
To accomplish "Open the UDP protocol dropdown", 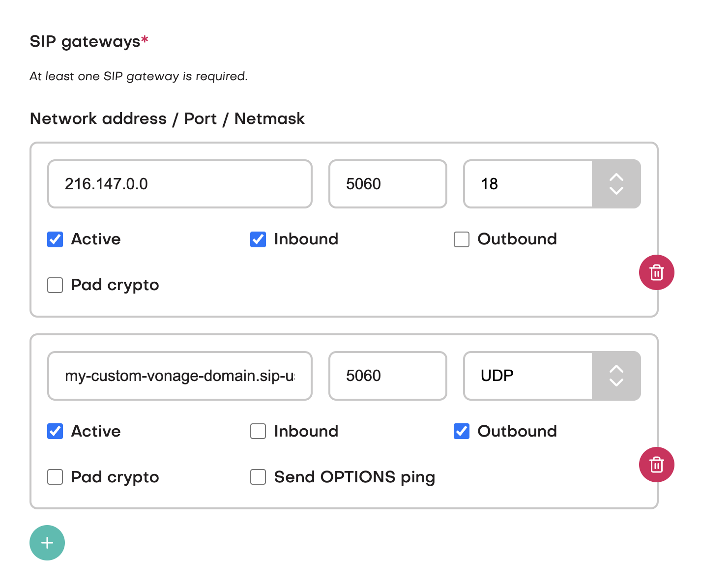I will click(x=552, y=376).
